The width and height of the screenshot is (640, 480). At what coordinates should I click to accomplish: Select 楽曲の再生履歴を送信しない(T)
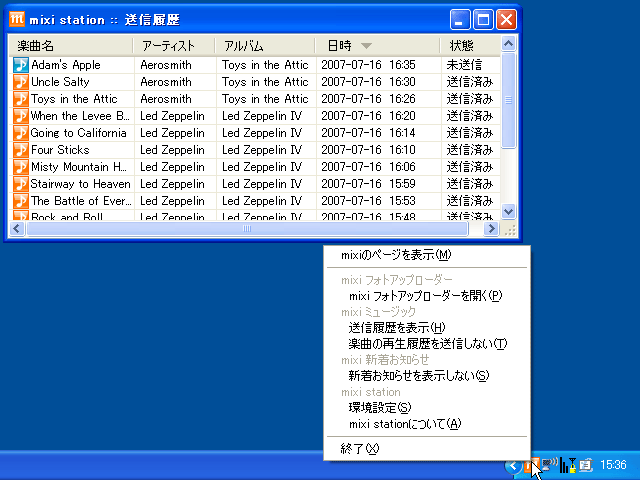point(427,344)
